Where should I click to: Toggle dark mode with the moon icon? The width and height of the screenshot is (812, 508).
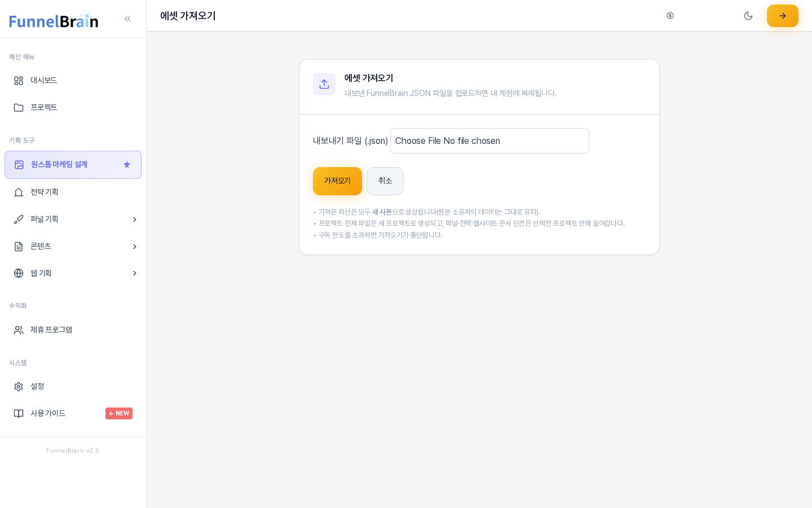[748, 16]
